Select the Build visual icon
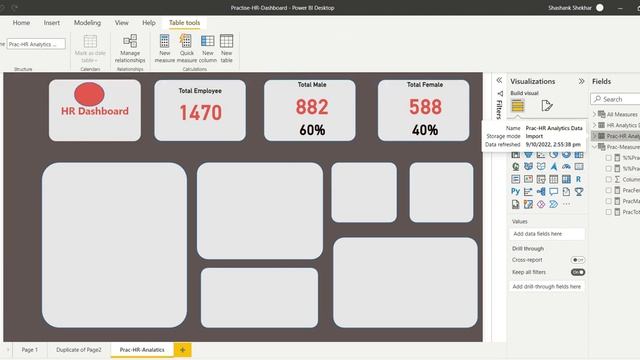 (x=518, y=106)
